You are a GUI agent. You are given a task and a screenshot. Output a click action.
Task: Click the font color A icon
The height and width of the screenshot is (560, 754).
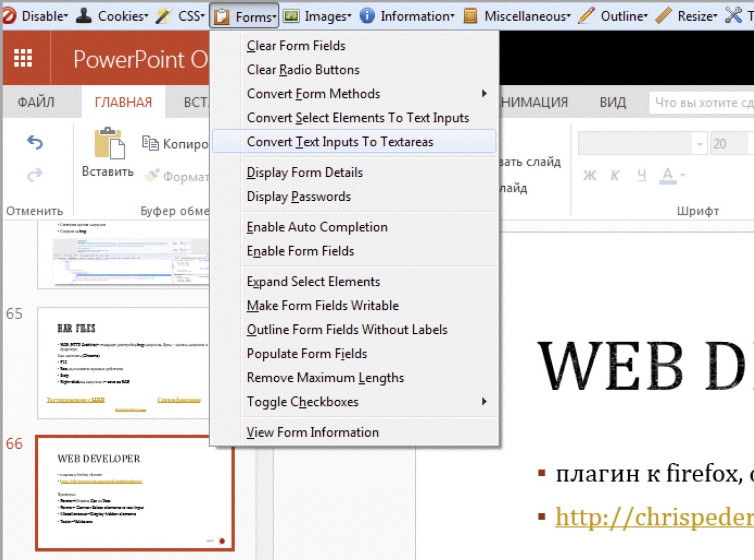coord(667,175)
